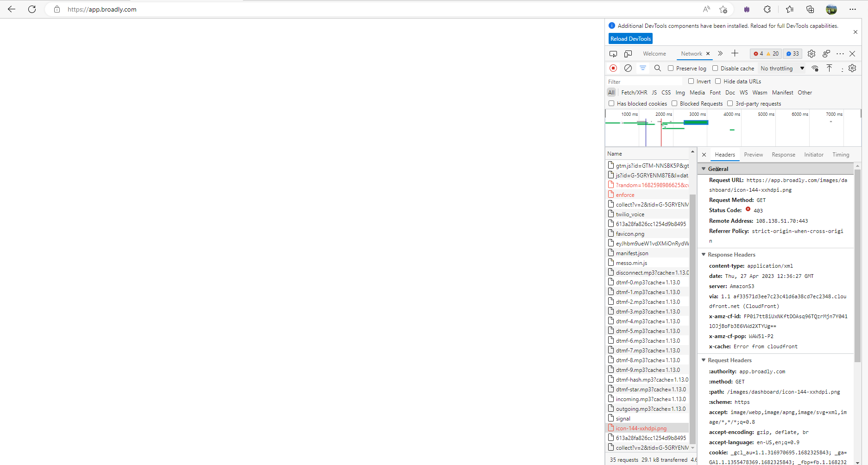This screenshot has height=465, width=868.
Task: Collapse the Response Headers section
Action: [704, 255]
